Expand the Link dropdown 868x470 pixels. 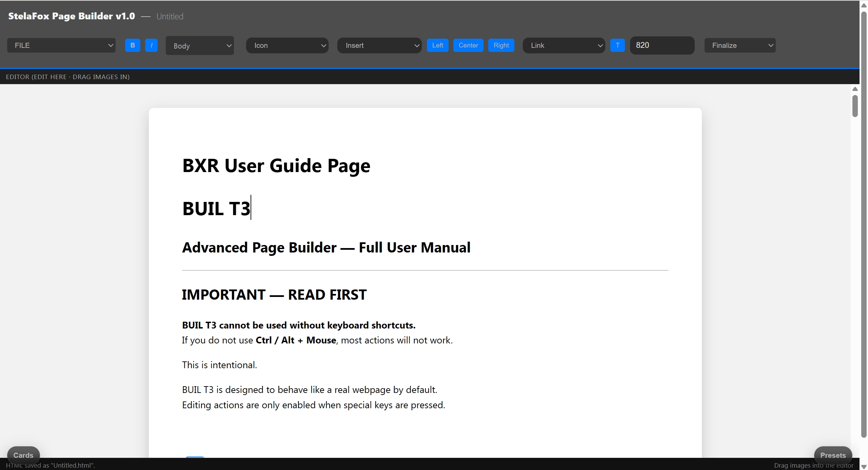click(564, 45)
